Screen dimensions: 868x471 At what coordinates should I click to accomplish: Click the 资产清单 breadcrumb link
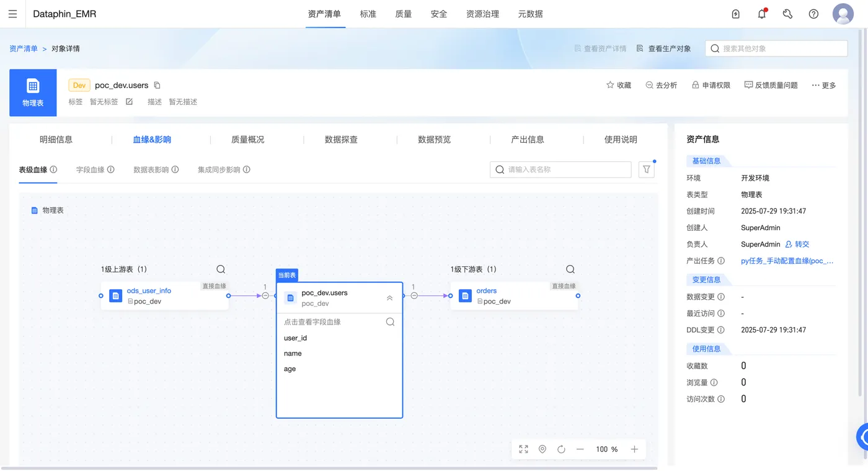24,48
